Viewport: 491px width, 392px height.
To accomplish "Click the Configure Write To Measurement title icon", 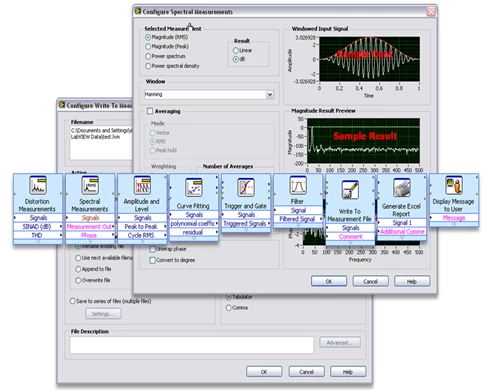I will (x=62, y=105).
